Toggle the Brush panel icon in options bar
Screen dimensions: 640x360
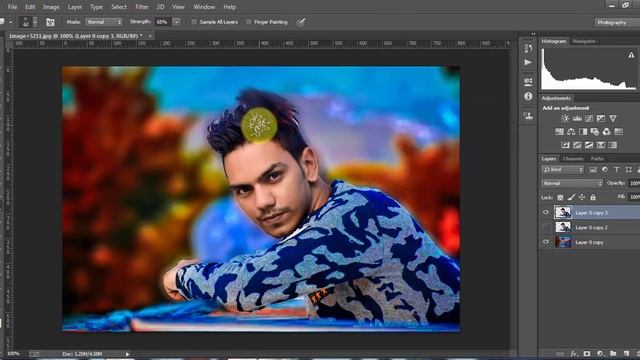(x=50, y=22)
